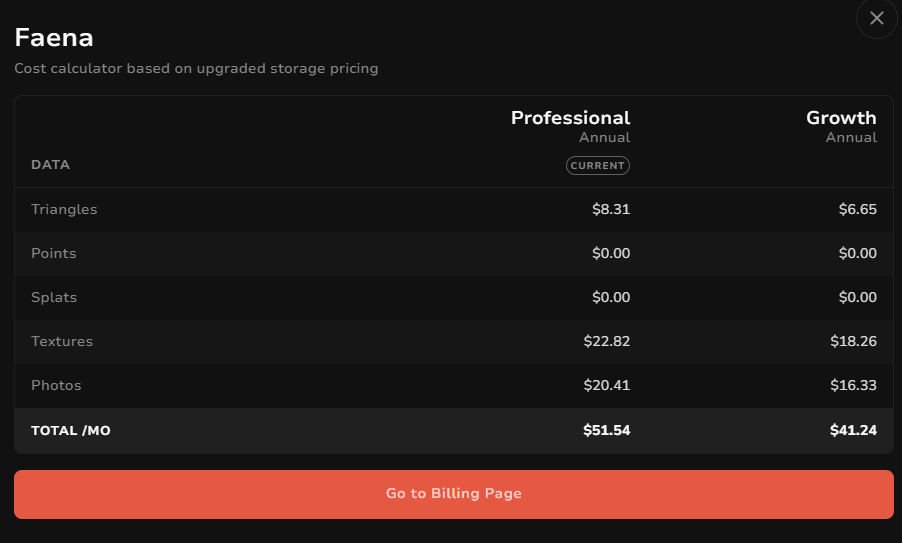This screenshot has height=543, width=902.
Task: Click the TOTAL /MO label
Action: point(71,431)
